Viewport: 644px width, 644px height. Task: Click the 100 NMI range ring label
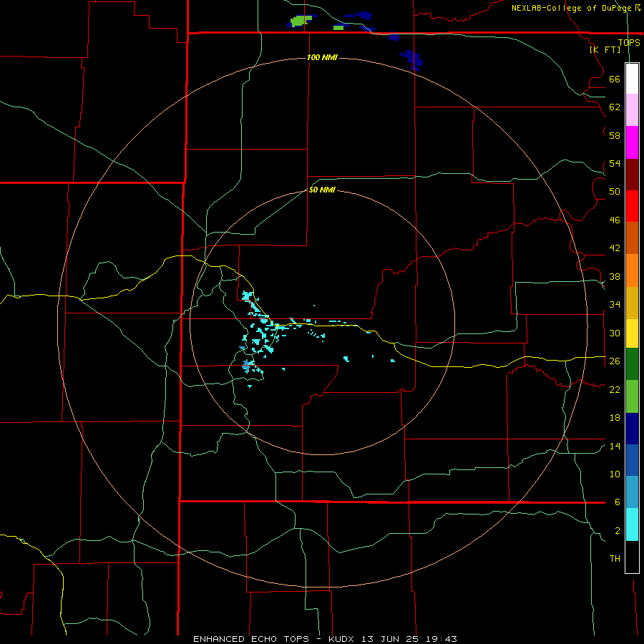click(x=322, y=57)
